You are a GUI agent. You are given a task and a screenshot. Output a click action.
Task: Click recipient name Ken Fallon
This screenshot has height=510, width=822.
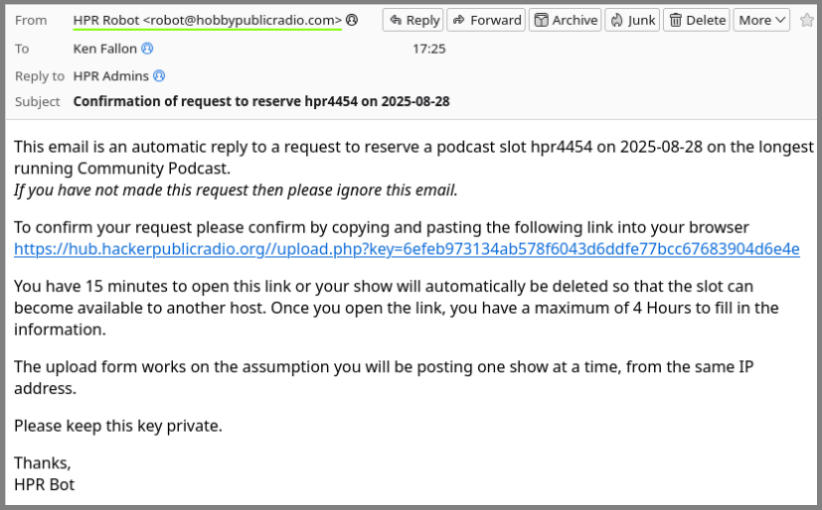click(x=106, y=48)
